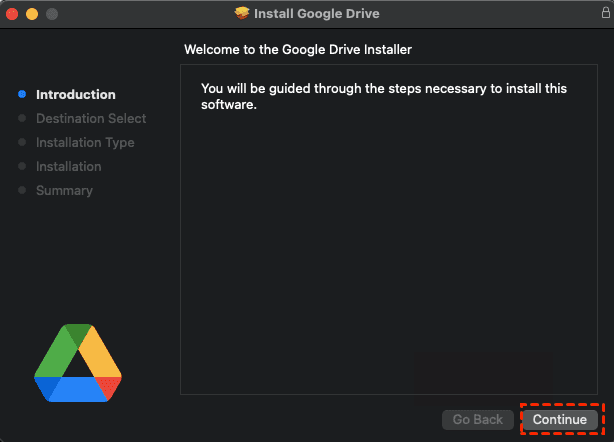Click the Destination Select step bullet

coord(22,119)
